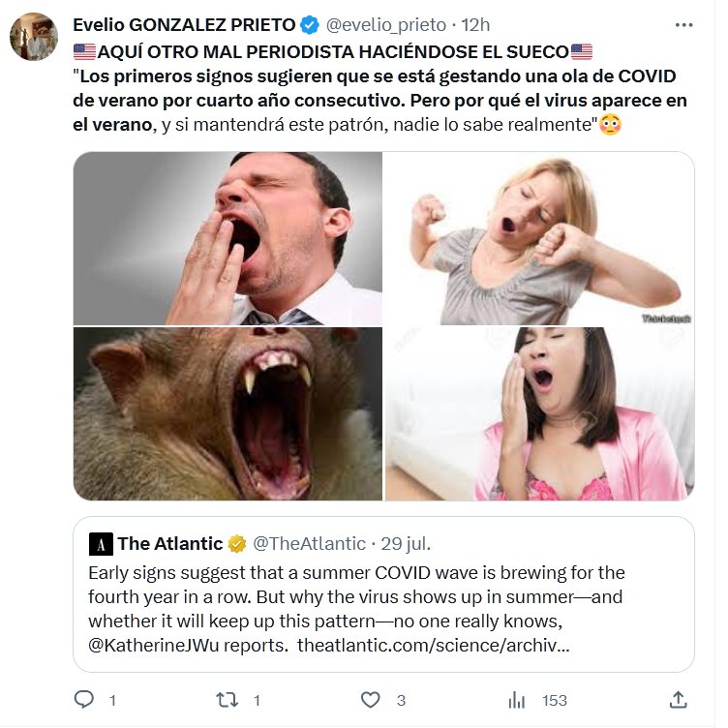Click The Atlantic logo avatar
The width and height of the screenshot is (728, 728).
(x=100, y=544)
